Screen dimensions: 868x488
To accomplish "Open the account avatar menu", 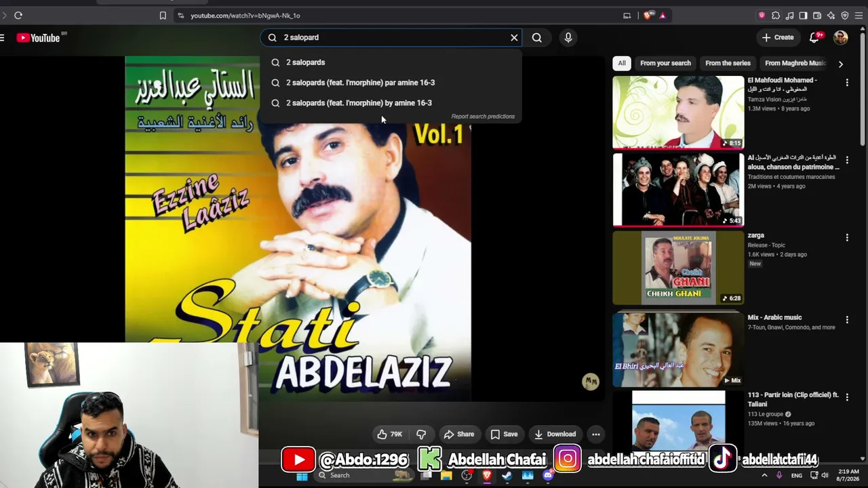I will 841,38.
